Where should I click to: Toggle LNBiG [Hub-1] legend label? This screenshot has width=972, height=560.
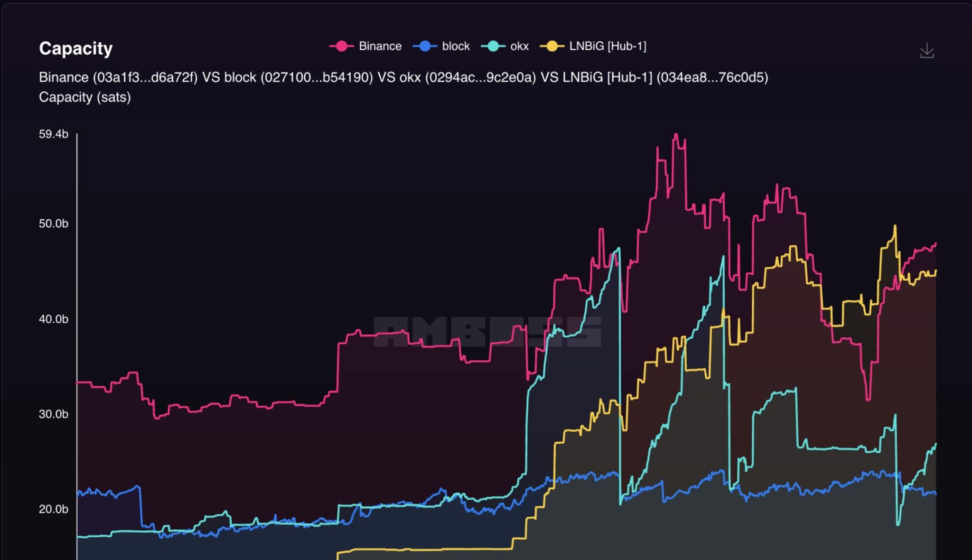coord(607,46)
